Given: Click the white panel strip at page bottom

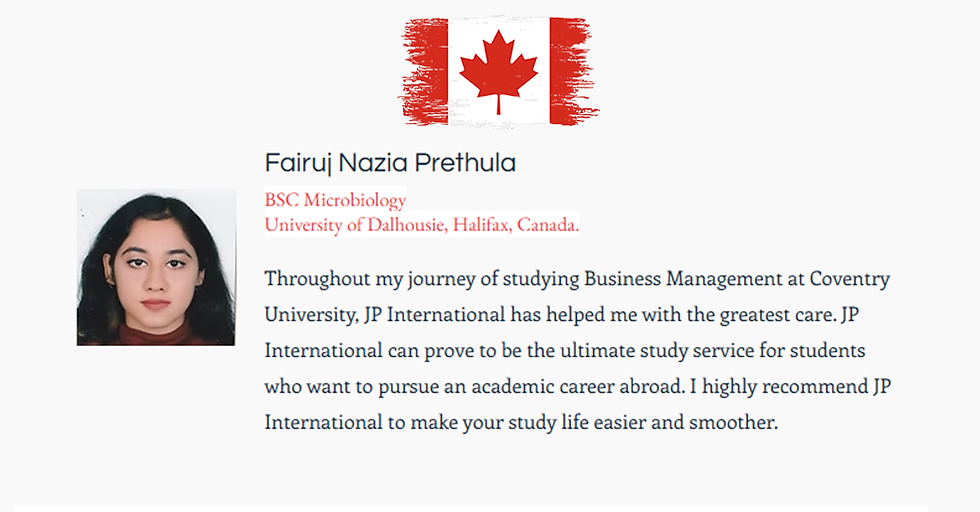Looking at the screenshot, I should tap(470, 509).
